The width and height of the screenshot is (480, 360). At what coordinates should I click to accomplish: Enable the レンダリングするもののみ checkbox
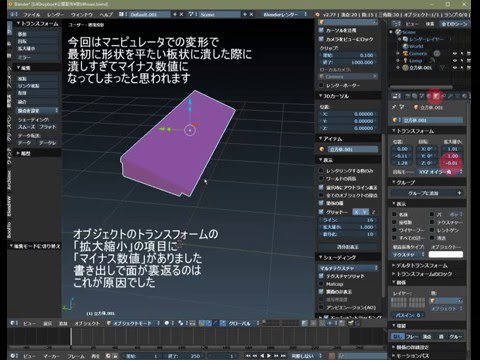coord(321,171)
